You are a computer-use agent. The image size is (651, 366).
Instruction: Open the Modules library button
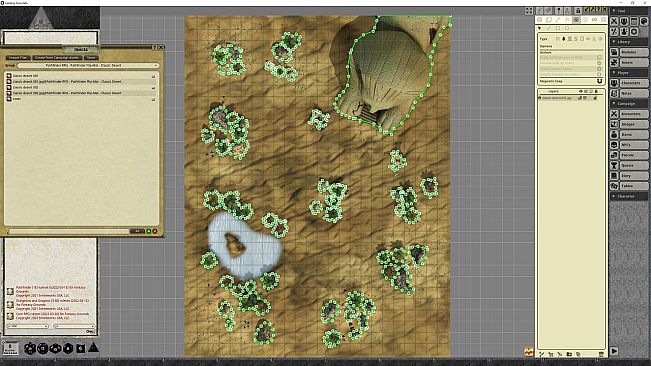click(x=634, y=52)
